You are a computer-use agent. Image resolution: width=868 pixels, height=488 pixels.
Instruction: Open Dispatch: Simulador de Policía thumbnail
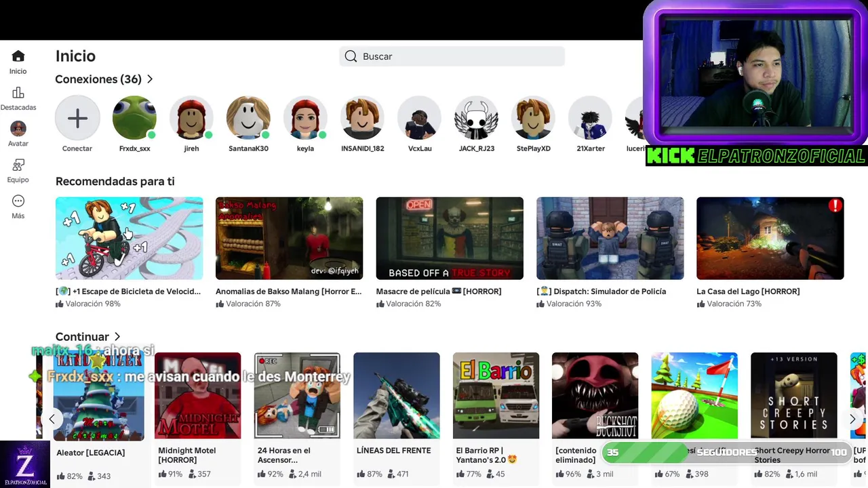coord(610,238)
